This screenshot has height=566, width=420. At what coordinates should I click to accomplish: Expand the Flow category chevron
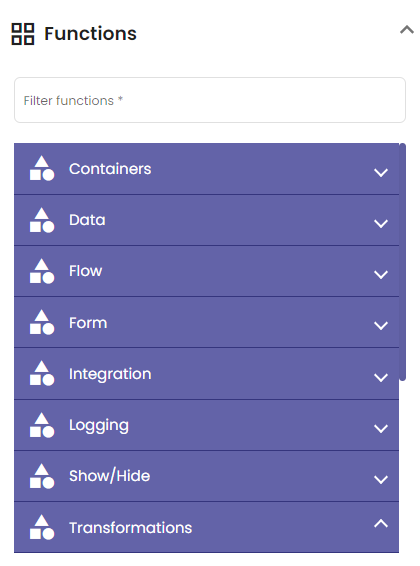381,275
